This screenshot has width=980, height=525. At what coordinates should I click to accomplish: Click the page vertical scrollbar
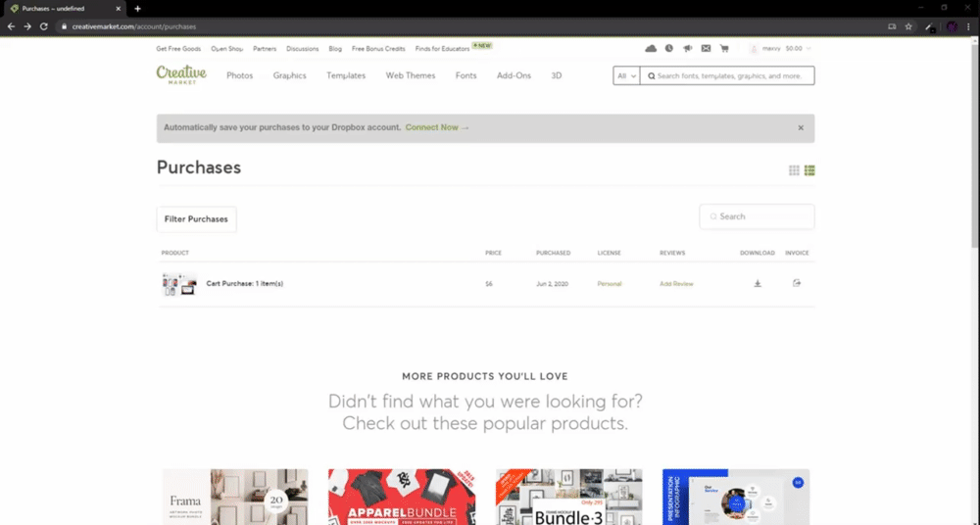[975, 144]
